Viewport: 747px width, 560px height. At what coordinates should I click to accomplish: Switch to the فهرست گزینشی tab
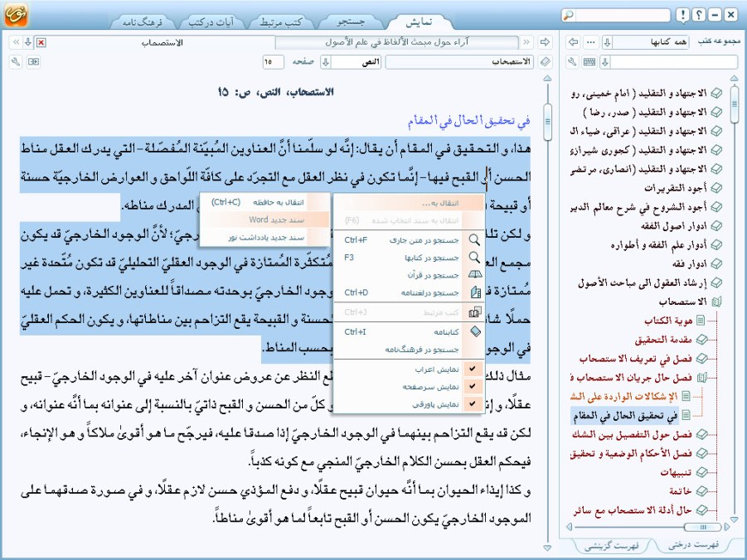point(611,545)
